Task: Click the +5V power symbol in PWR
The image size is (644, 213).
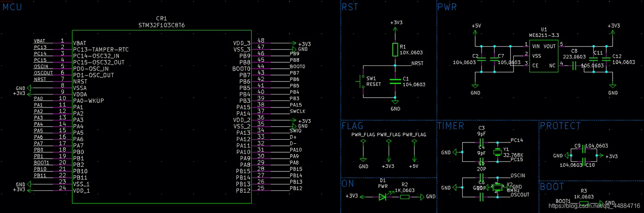Action: (x=476, y=33)
